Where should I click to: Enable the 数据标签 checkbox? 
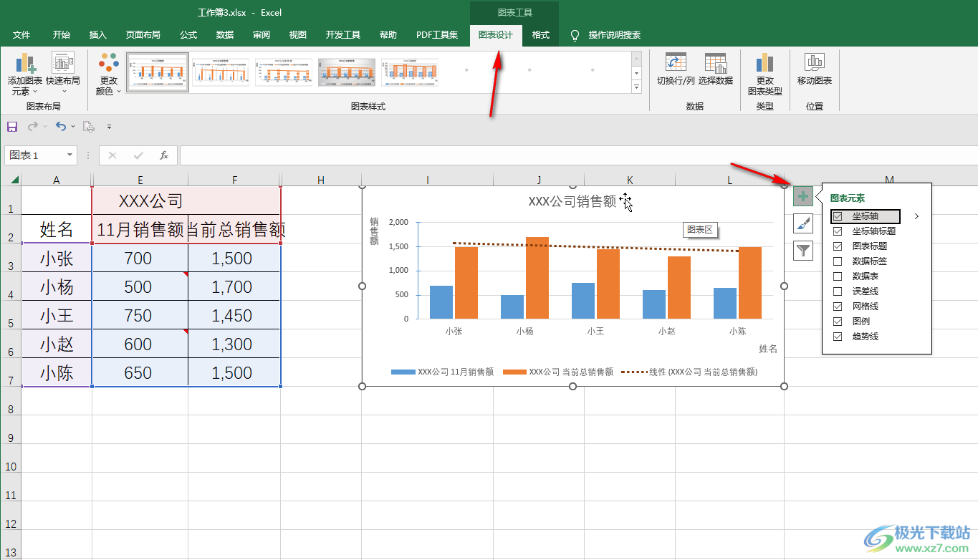(x=838, y=261)
